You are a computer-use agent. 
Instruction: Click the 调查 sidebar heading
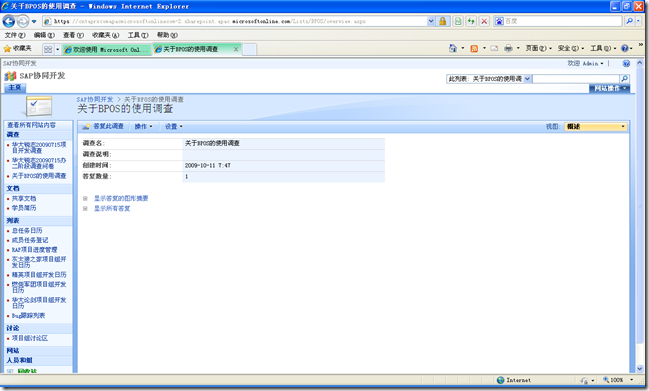[x=12, y=134]
